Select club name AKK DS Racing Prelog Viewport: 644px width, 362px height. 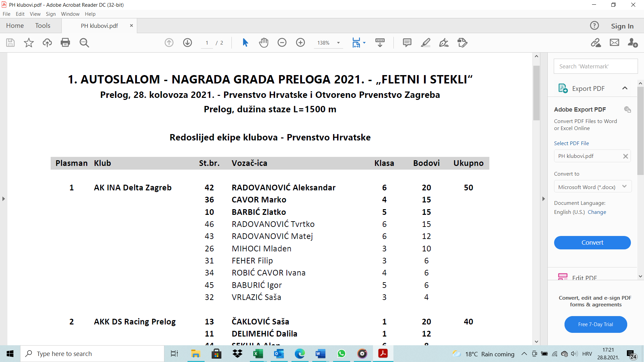135,321
